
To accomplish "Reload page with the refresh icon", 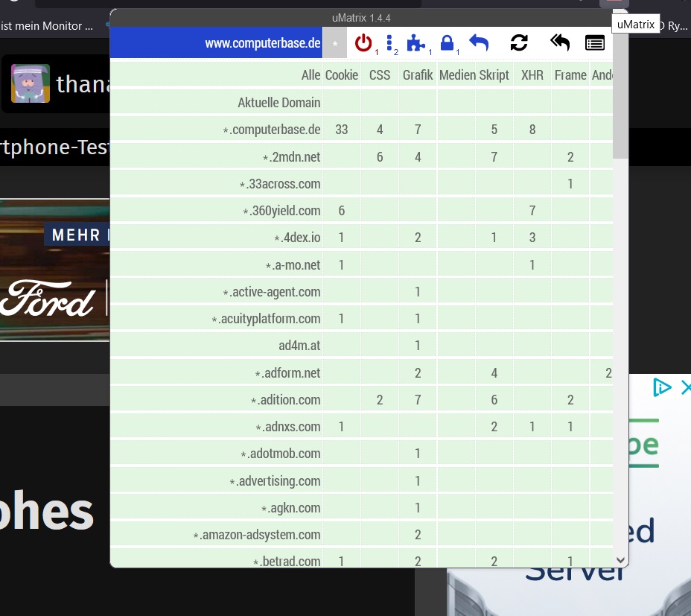I will click(x=519, y=42).
